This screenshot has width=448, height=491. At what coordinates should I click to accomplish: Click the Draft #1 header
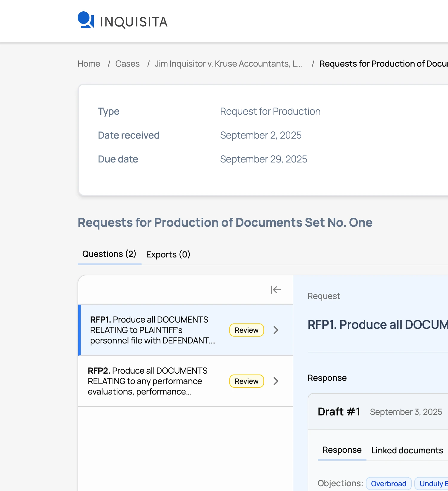(339, 412)
